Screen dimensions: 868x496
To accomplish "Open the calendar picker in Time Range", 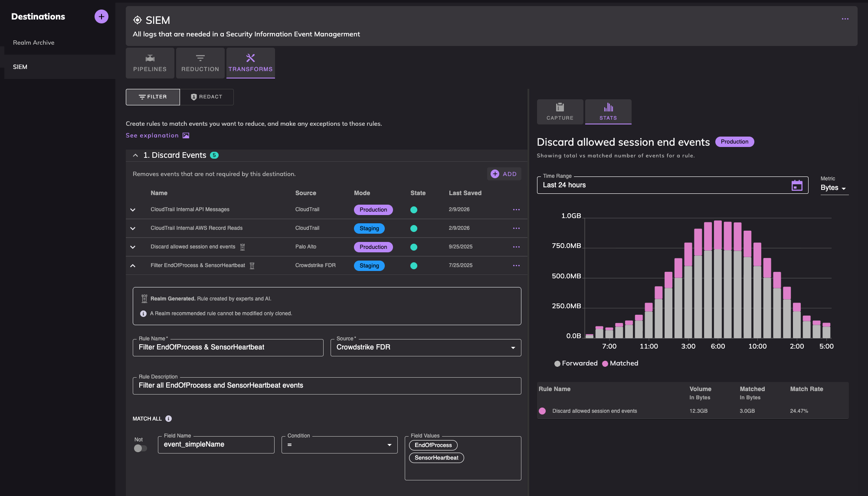I will click(797, 185).
